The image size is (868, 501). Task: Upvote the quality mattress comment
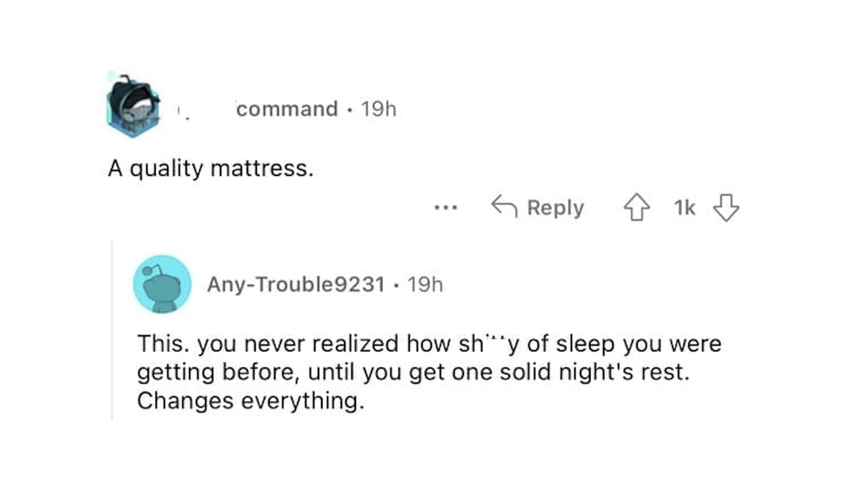pyautogui.click(x=637, y=207)
